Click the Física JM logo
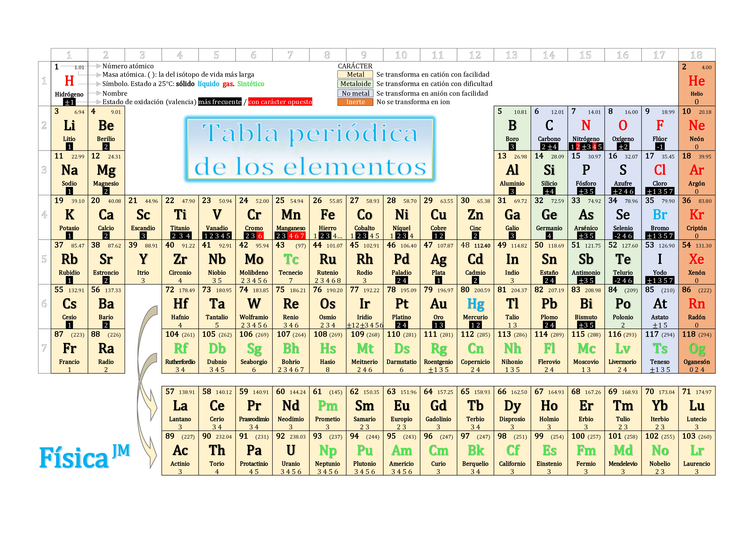This screenshot has height=535, width=756. (85, 457)
